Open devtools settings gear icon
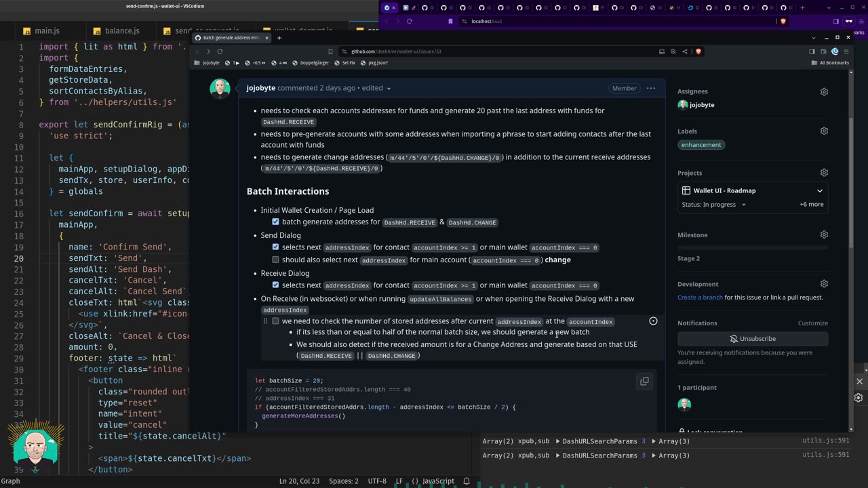 click(859, 398)
